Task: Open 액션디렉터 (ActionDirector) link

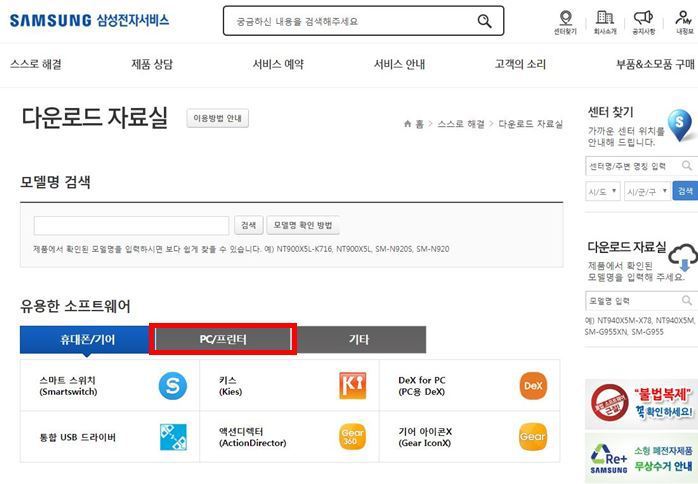Action: 252,437
